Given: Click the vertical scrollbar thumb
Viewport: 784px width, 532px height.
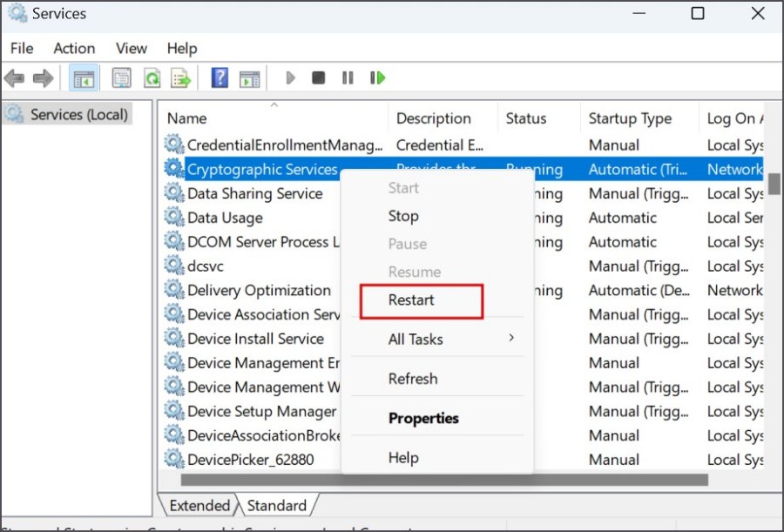Looking at the screenshot, I should pyautogui.click(x=774, y=184).
